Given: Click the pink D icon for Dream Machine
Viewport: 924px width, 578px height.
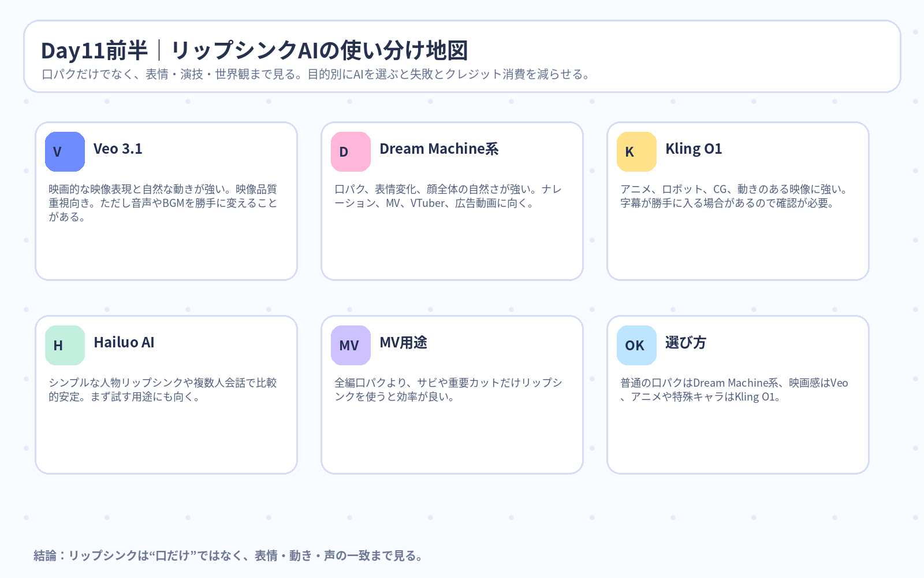Looking at the screenshot, I should (x=351, y=151).
